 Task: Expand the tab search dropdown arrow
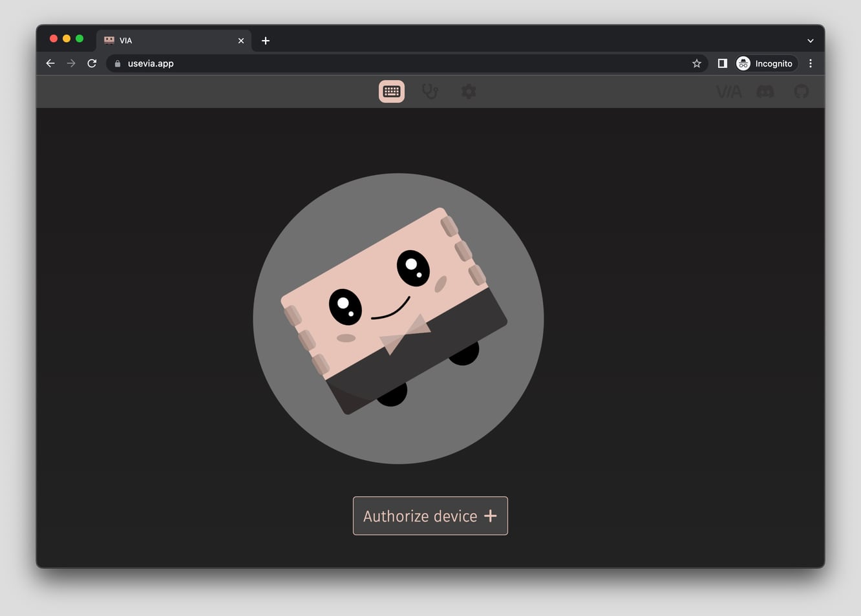pos(811,41)
